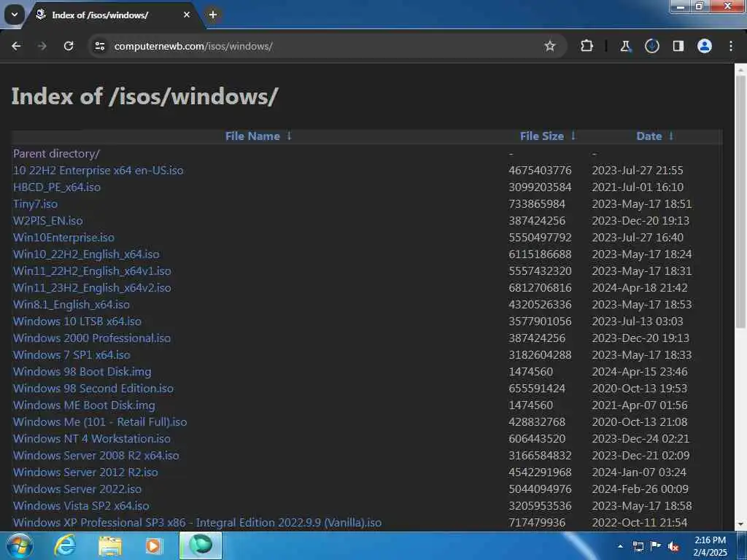Download Windows 7 SP1 x64.iso

(71, 355)
